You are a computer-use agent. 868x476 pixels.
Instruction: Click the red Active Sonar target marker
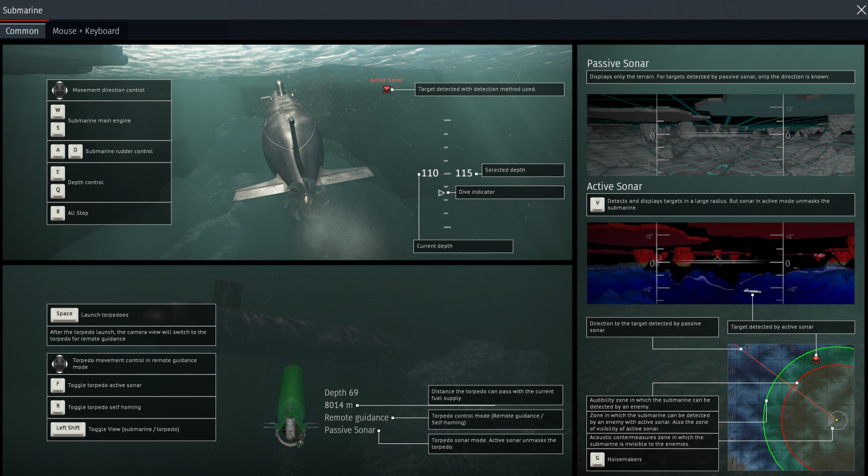(x=387, y=89)
